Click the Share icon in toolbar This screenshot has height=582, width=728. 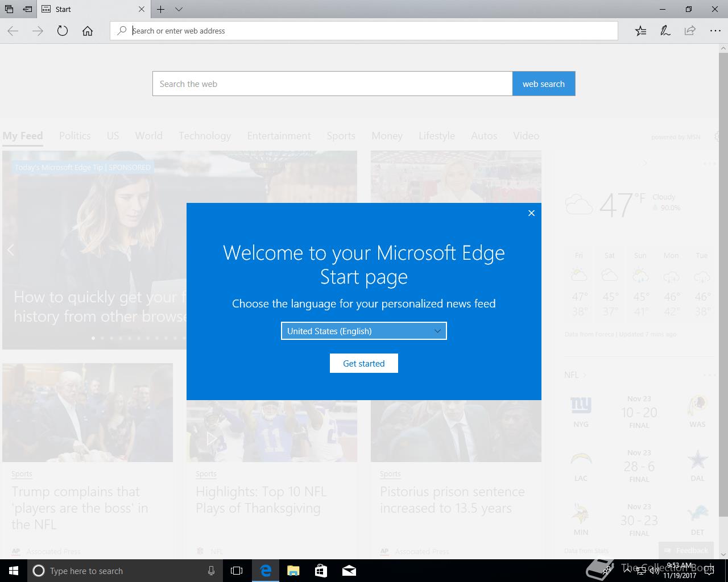(690, 31)
